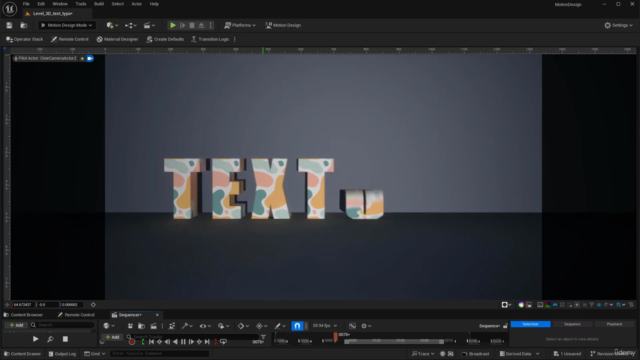Click the Add button in Remote Control panel
640x360 pixels.
(x=16, y=325)
